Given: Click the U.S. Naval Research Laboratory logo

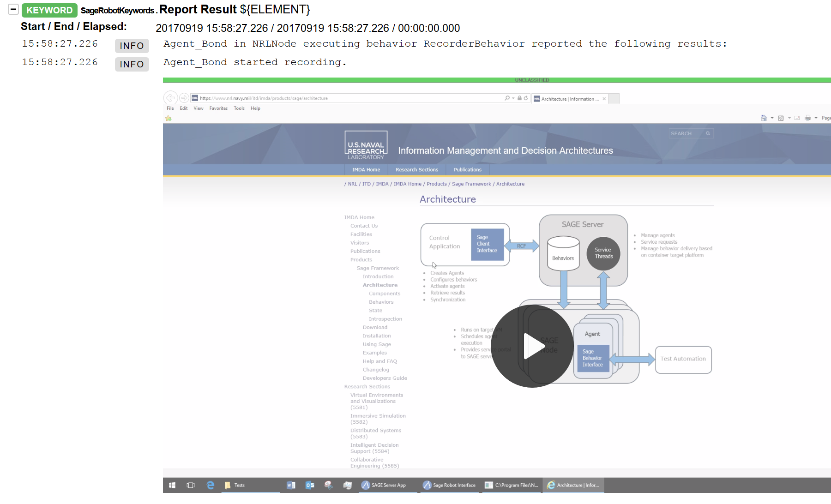Looking at the screenshot, I should coord(366,145).
